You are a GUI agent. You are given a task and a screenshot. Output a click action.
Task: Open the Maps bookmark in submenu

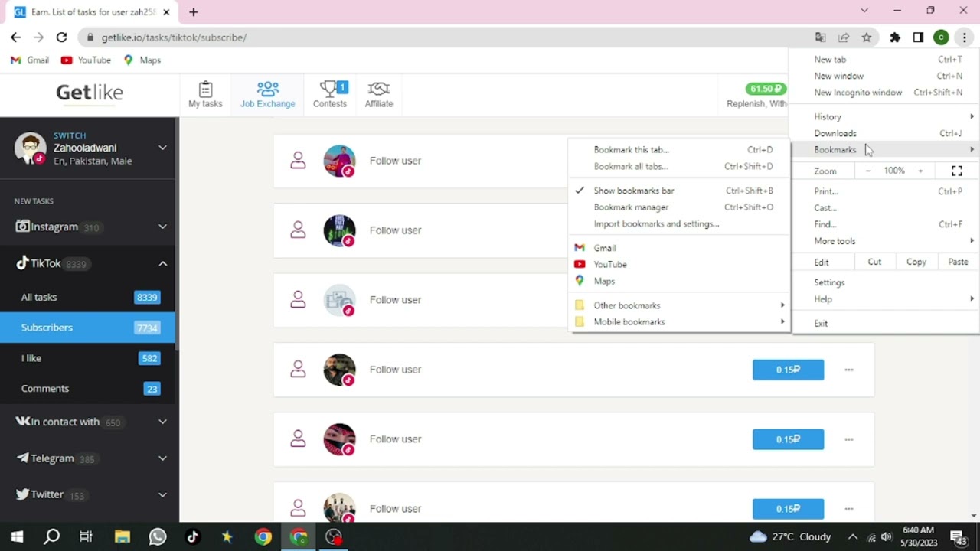click(678, 282)
